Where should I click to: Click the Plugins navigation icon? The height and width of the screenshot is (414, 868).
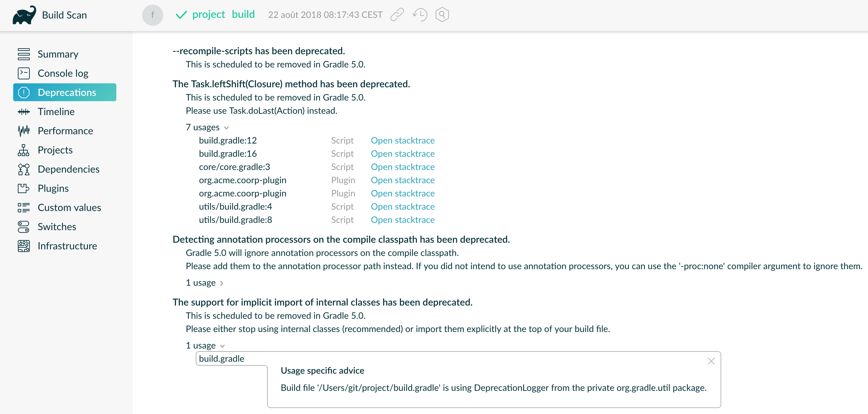coord(23,188)
